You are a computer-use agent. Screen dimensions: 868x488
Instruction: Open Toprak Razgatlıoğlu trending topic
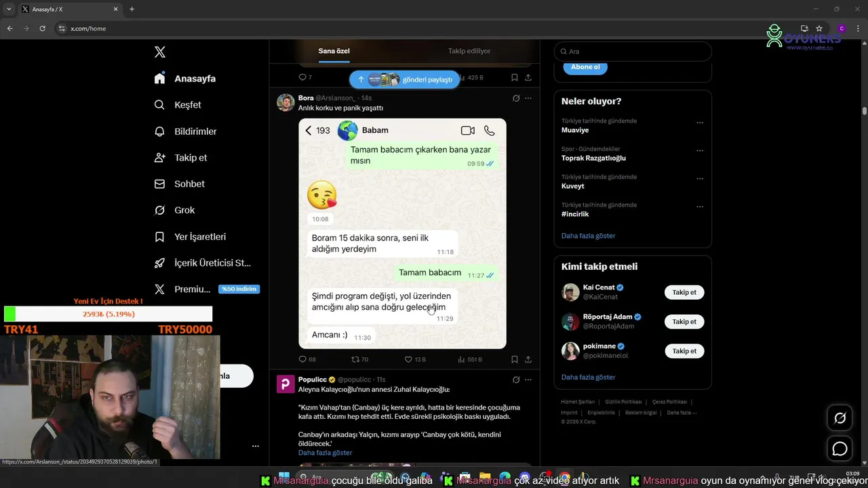click(593, 158)
